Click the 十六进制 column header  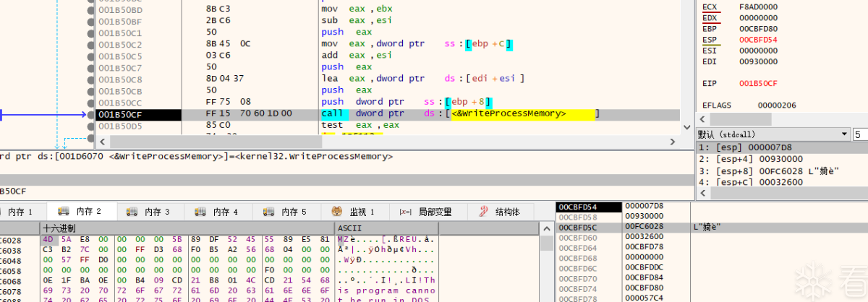pos(187,228)
